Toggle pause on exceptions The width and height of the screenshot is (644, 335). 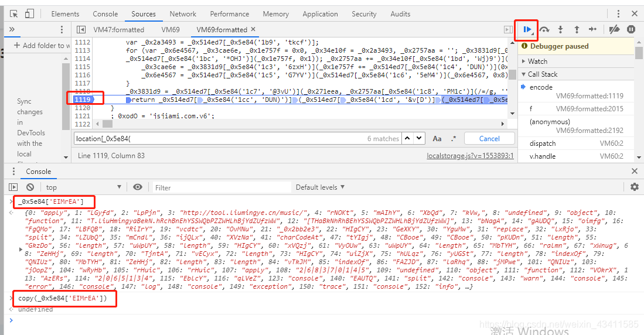click(x=631, y=29)
